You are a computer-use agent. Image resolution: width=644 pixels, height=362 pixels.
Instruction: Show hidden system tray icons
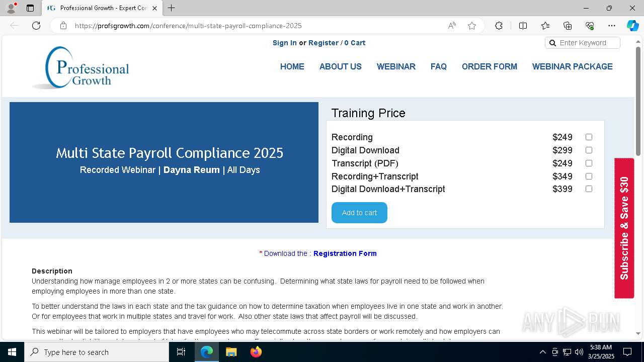(x=542, y=352)
